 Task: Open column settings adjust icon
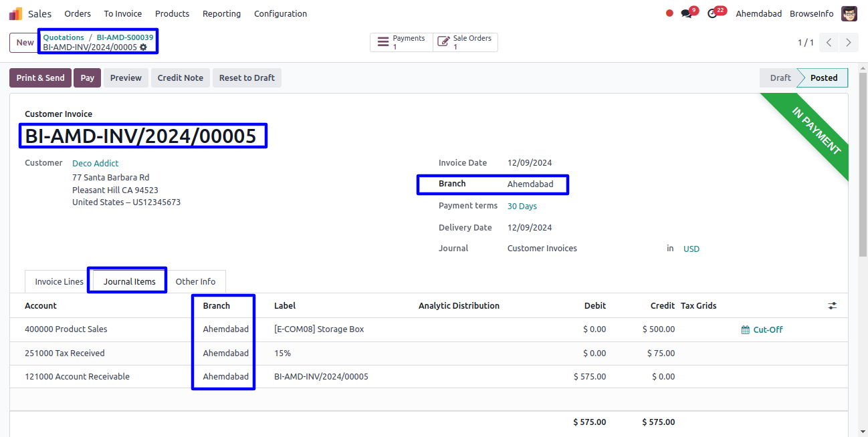(833, 305)
